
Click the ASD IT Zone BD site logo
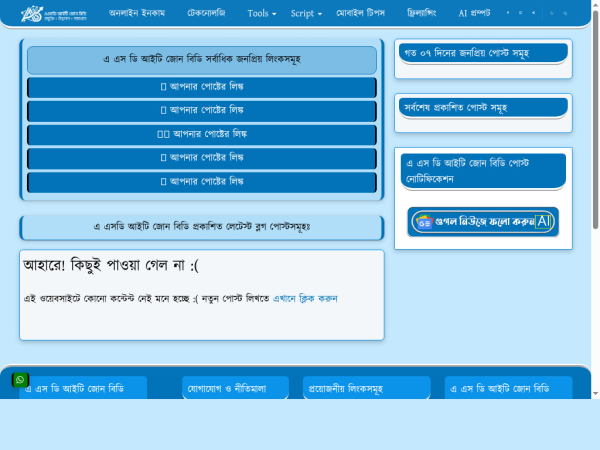(x=54, y=14)
